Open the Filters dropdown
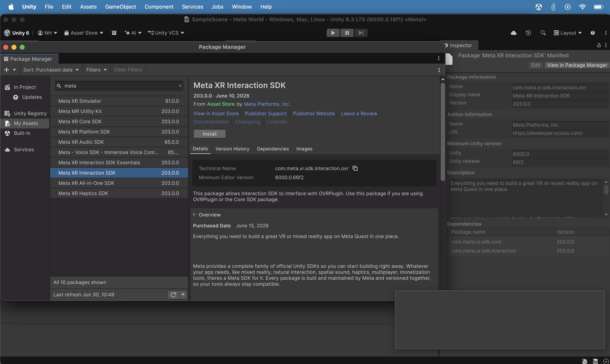This screenshot has height=364, width=610. [x=96, y=70]
